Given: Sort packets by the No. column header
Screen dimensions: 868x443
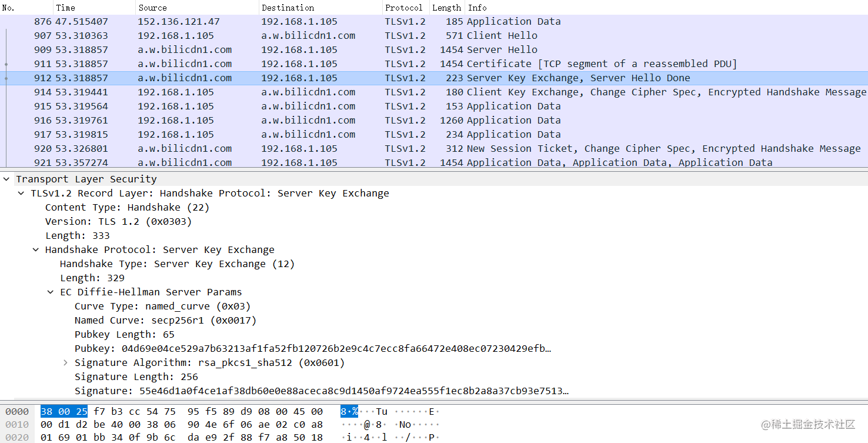Looking at the screenshot, I should click(x=26, y=8).
